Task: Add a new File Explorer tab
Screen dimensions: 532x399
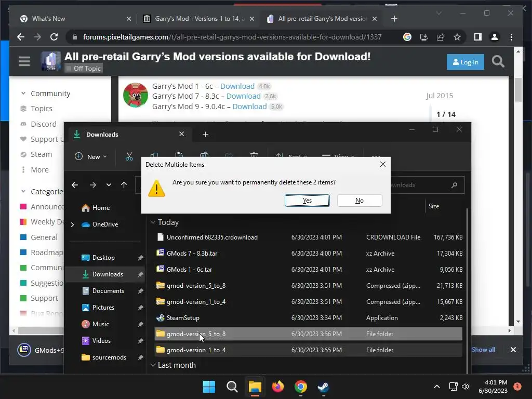Action: click(205, 135)
